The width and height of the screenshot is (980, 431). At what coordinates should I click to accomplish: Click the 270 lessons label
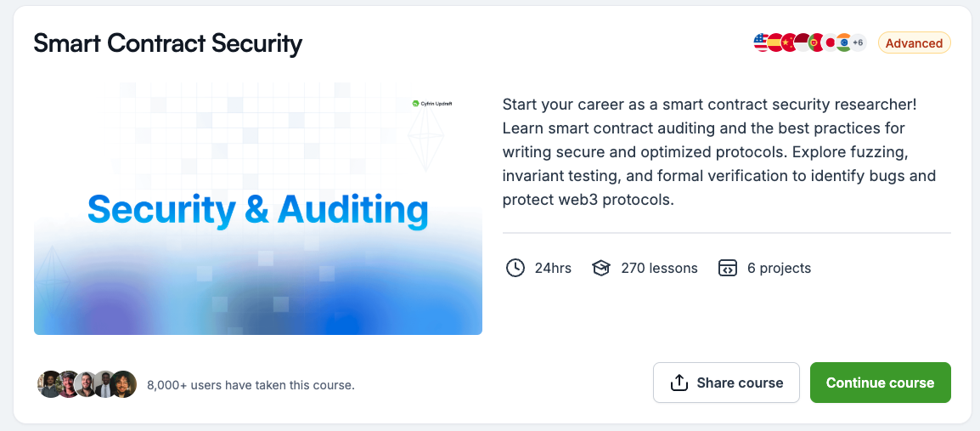click(659, 269)
